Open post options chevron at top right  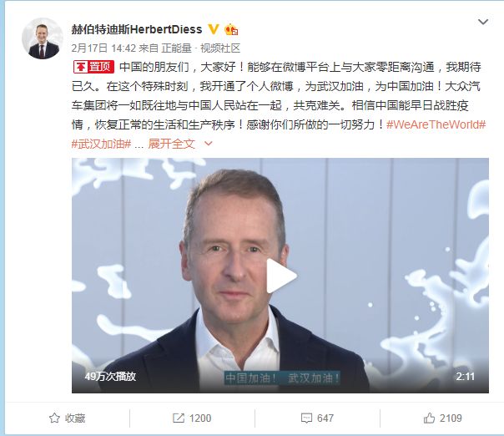[483, 22]
